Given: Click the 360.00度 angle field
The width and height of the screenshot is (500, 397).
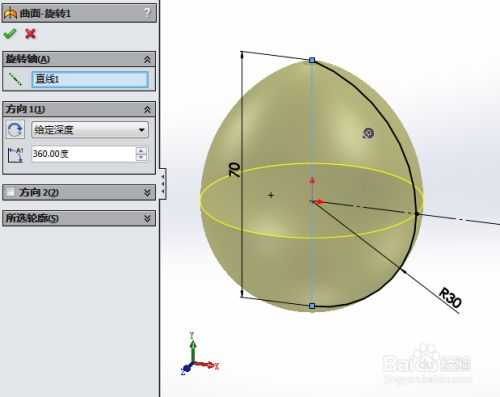Looking at the screenshot, I should 83,154.
